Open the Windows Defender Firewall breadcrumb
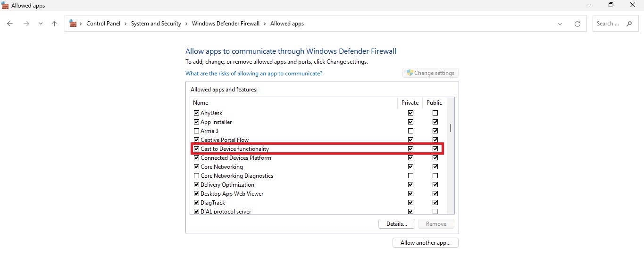644x256 pixels. click(226, 24)
